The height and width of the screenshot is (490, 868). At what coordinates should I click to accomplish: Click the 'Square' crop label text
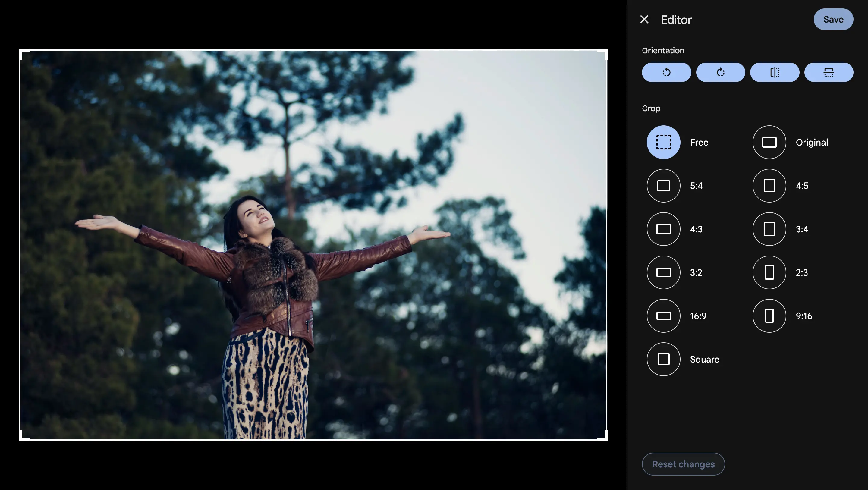tap(704, 360)
